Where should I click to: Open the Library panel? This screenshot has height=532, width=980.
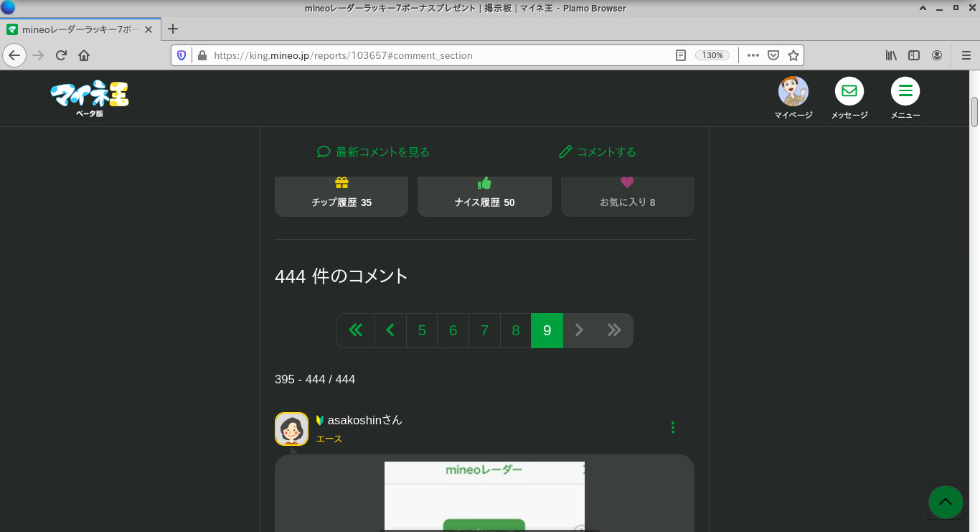[891, 55]
